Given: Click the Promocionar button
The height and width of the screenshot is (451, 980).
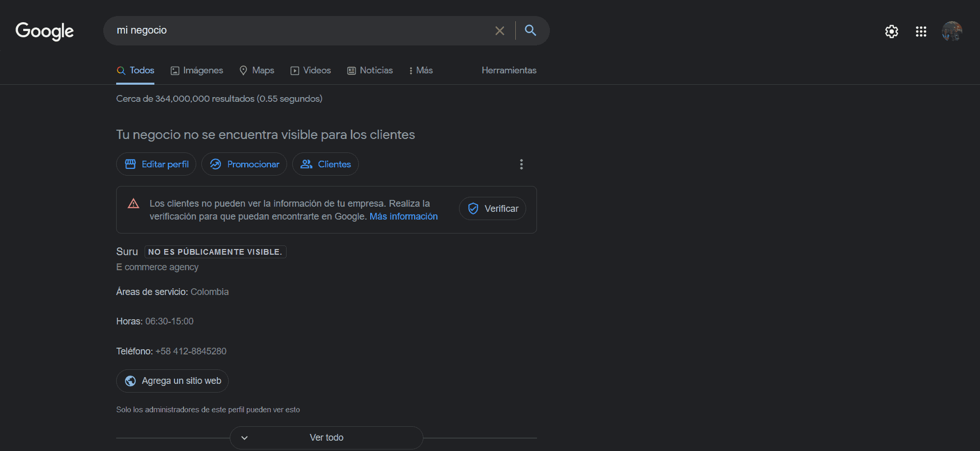Looking at the screenshot, I should pyautogui.click(x=244, y=164).
